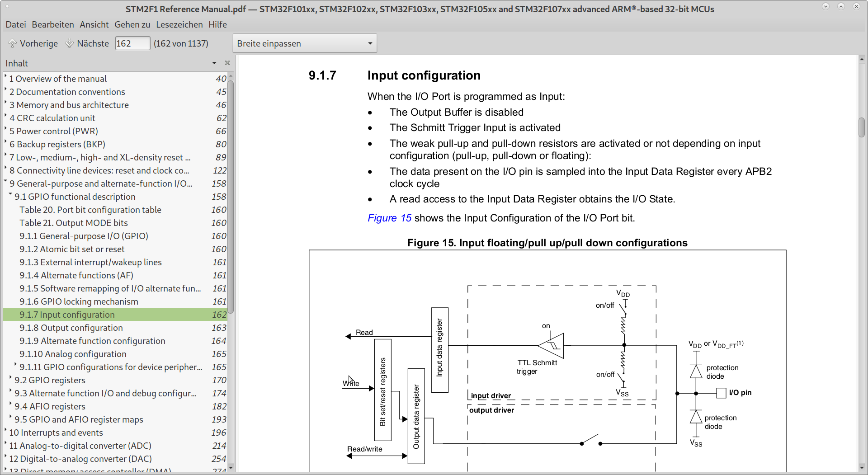Expand chapter 12 Digital-to-analog converter (DAC)

[x=6, y=457]
